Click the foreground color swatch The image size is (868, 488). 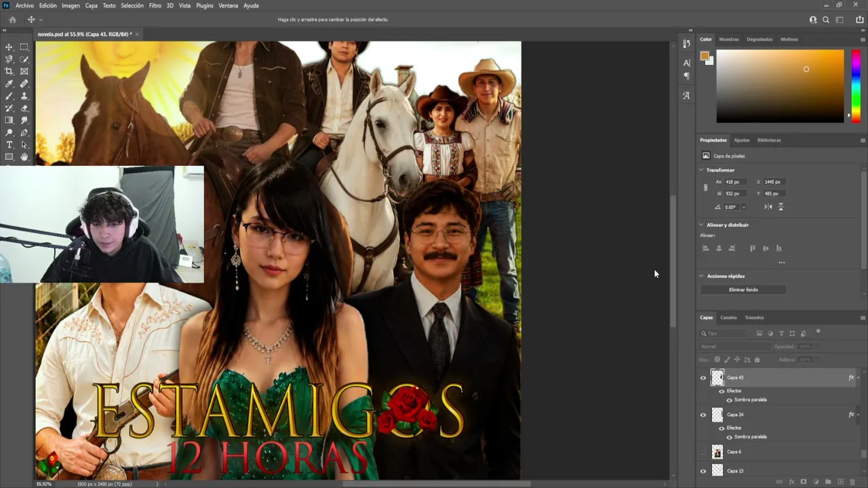click(x=705, y=56)
